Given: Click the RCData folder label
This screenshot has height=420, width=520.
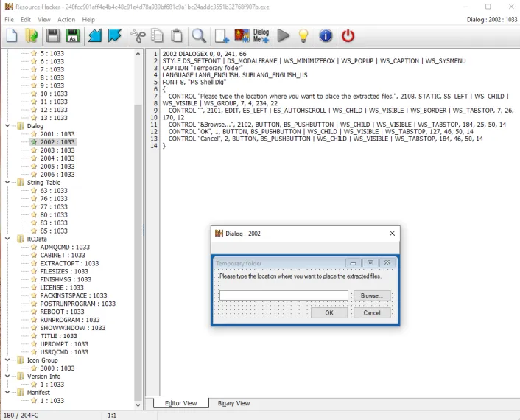Looking at the screenshot, I should [x=37, y=239].
